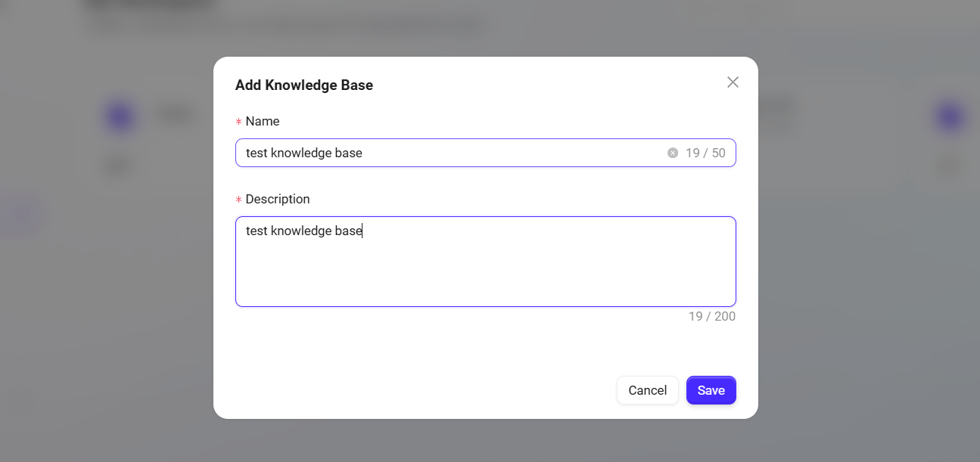
Task: Click the dimmed backdrop below the dialog
Action: [485, 442]
